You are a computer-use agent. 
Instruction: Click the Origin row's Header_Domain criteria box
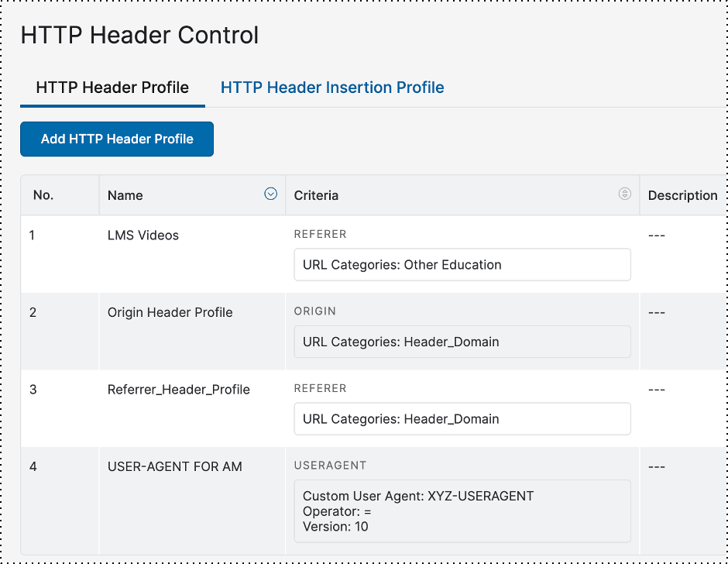462,342
